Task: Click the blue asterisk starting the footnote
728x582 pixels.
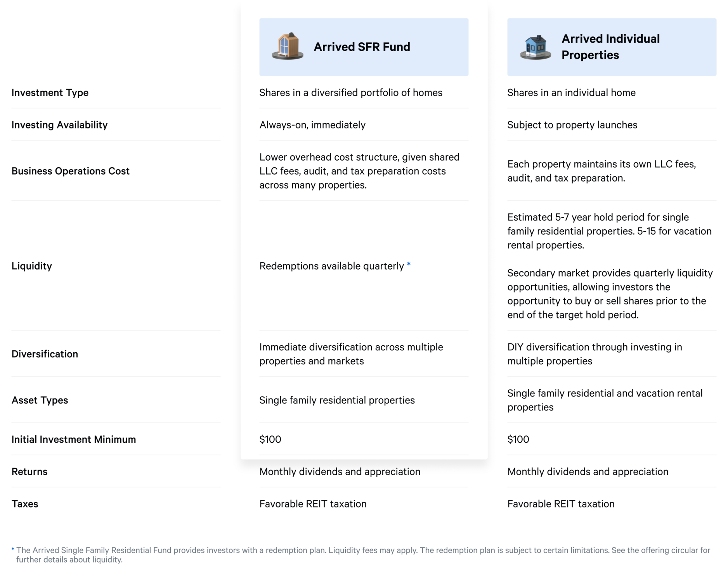Action: tap(13, 549)
